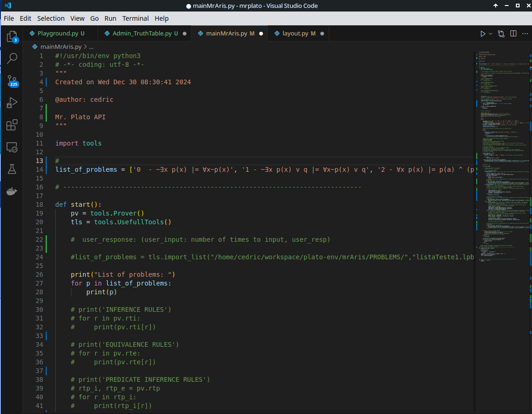Open the changes compare icon in editor toolbar

[501, 34]
